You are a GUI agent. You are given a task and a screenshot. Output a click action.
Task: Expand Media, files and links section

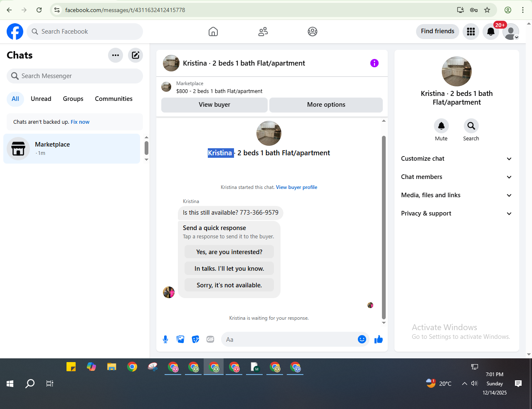tap(456, 195)
